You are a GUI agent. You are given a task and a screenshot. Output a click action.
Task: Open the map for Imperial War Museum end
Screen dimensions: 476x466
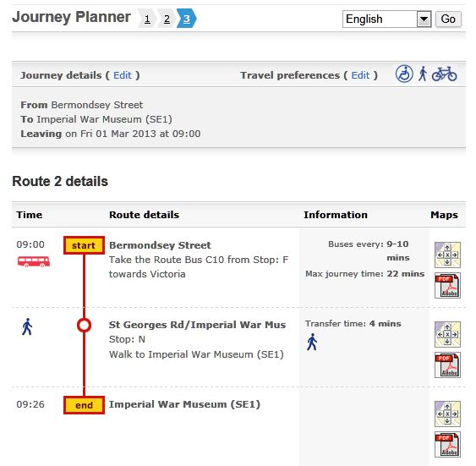click(447, 414)
